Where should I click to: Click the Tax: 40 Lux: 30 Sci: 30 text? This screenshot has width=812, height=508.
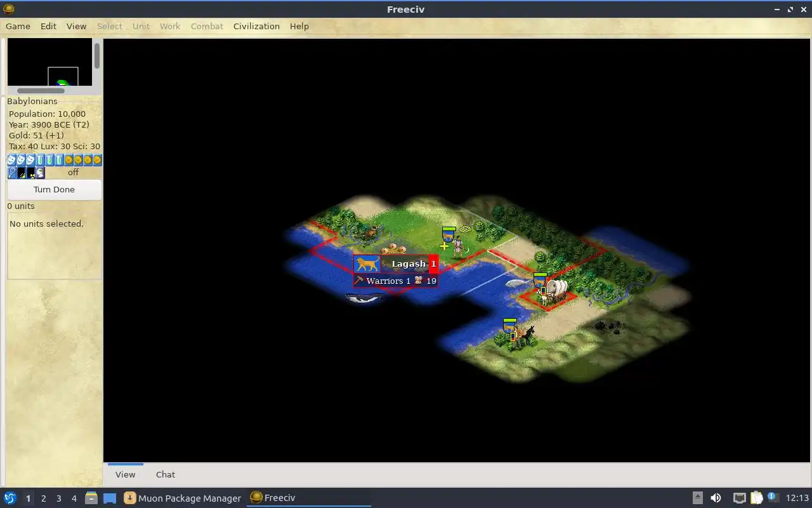point(55,146)
